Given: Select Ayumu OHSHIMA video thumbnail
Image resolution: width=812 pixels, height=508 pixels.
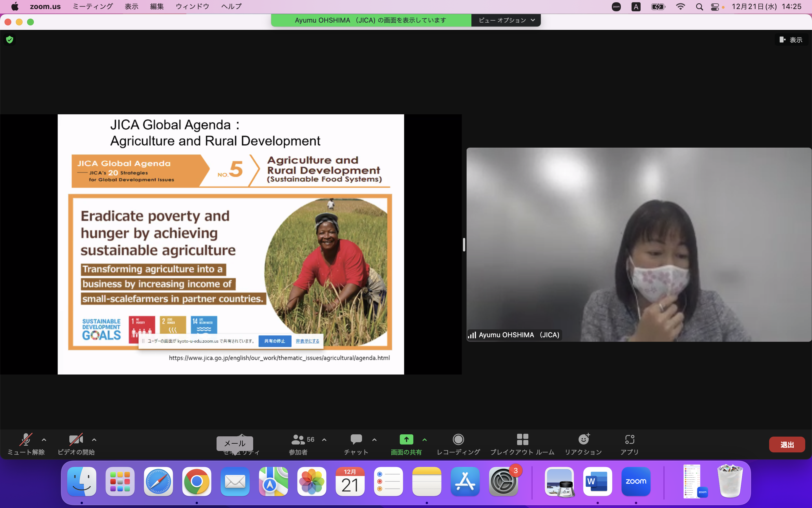Looking at the screenshot, I should [x=639, y=245].
